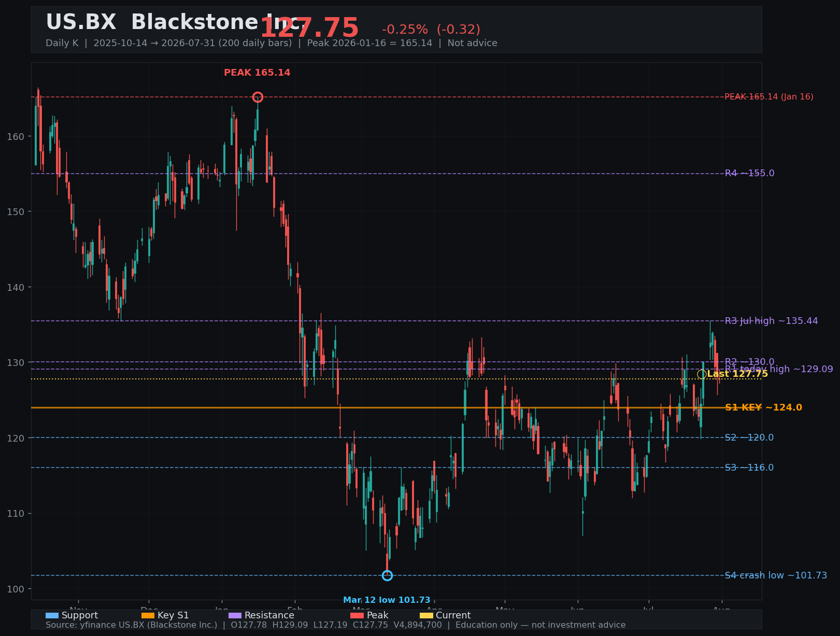The image size is (840, 636).
Task: Select the purple Resistance legend swatch
Action: click(235, 615)
